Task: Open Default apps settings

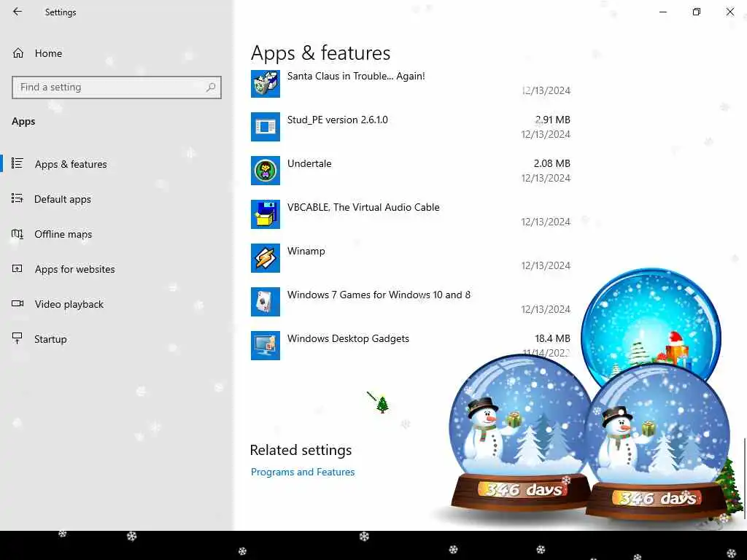Action: pyautogui.click(x=63, y=199)
